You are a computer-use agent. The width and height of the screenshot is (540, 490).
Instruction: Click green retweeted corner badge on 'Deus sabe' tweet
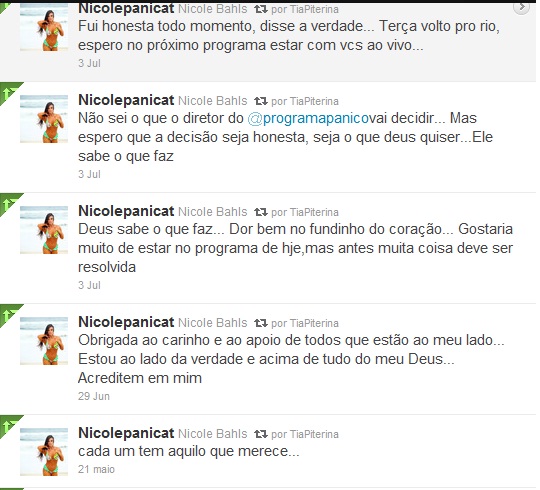click(8, 202)
